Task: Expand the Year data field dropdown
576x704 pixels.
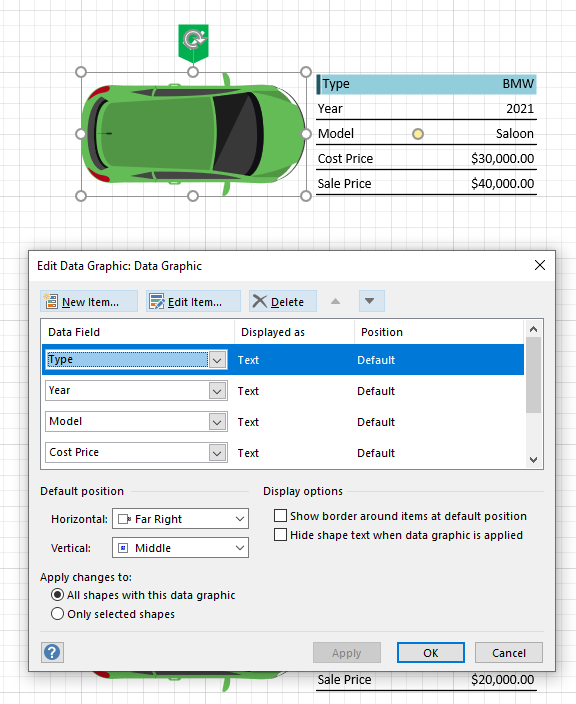Action: (217, 391)
